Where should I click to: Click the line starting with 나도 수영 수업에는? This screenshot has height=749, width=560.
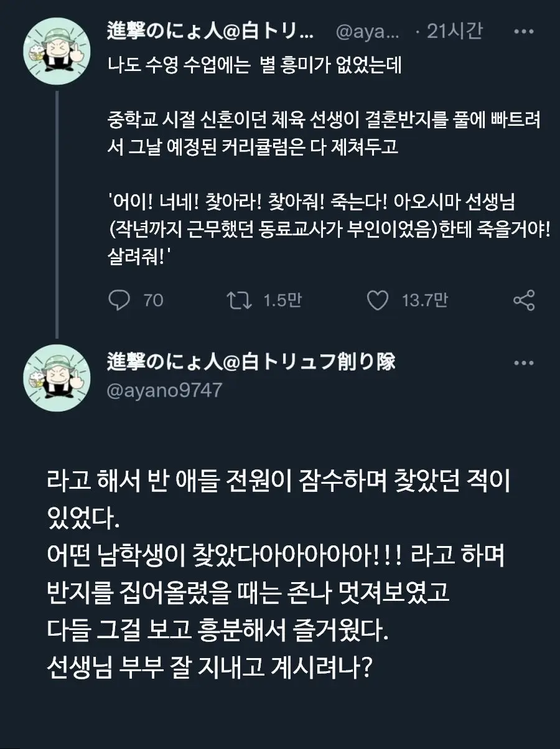pos(254,65)
